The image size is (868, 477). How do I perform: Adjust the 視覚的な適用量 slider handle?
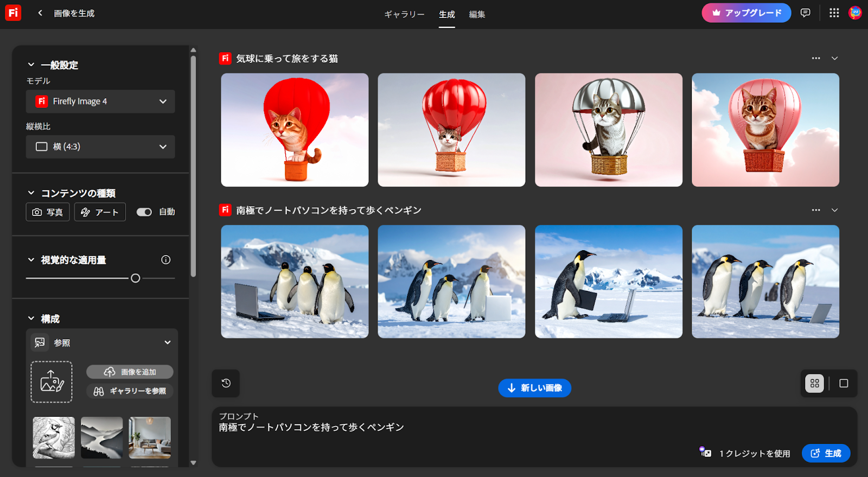[x=136, y=278]
